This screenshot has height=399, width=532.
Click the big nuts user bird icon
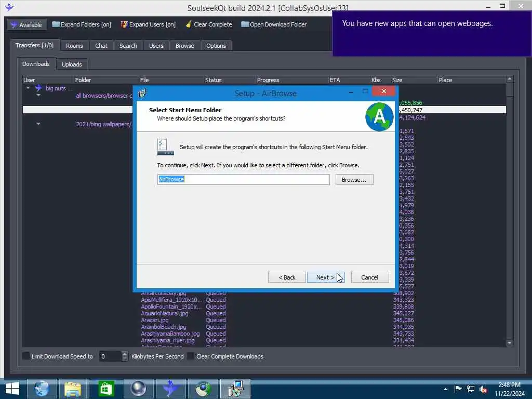pyautogui.click(x=38, y=88)
